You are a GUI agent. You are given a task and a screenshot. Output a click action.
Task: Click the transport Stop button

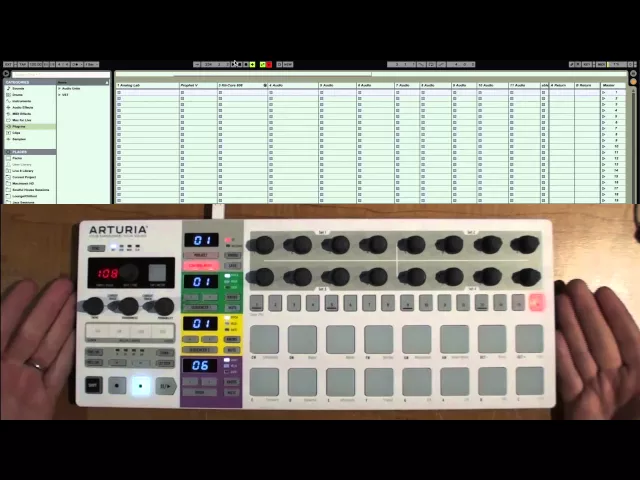point(240,64)
